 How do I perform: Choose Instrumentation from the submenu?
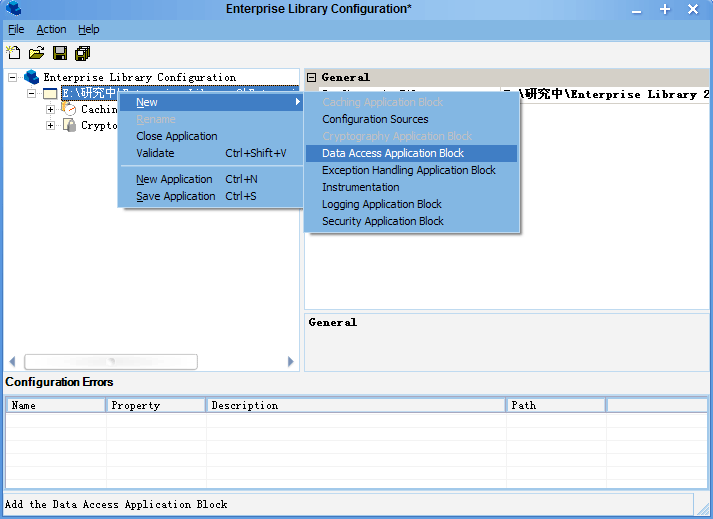click(x=412, y=187)
